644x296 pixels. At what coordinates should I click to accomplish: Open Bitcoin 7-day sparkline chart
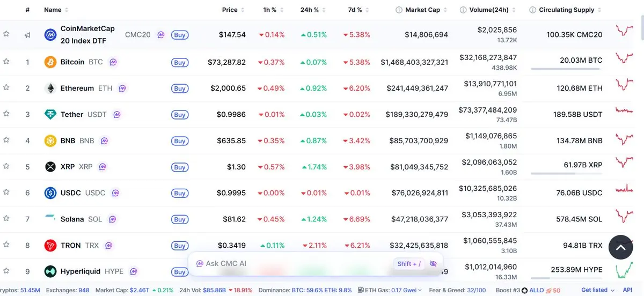pos(625,58)
